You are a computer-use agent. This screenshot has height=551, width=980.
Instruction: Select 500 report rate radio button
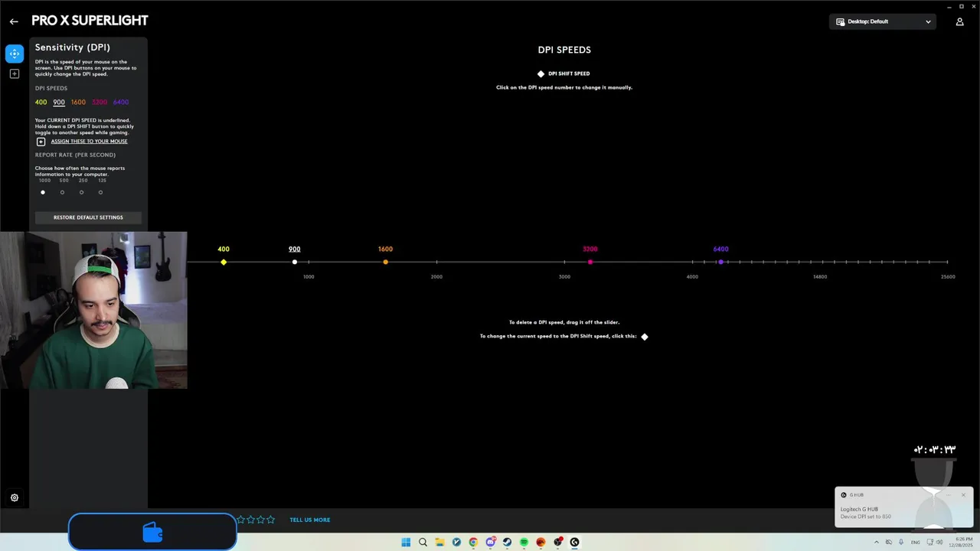click(x=62, y=192)
